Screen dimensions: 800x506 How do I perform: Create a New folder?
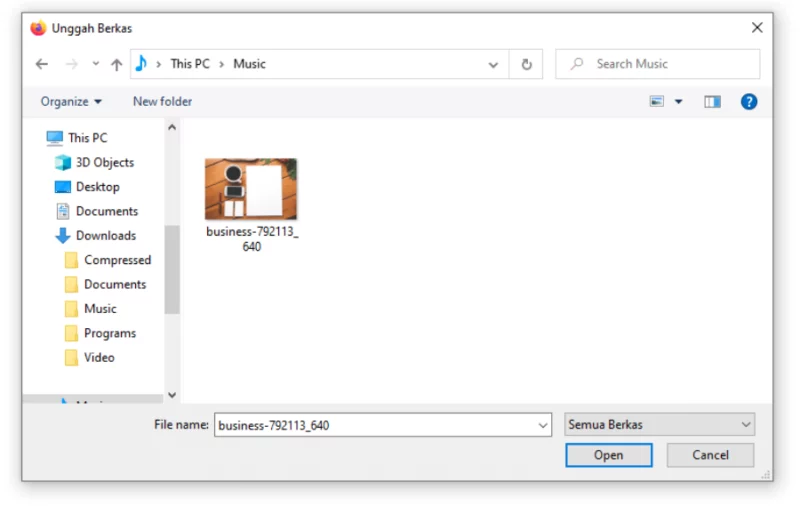(x=162, y=102)
